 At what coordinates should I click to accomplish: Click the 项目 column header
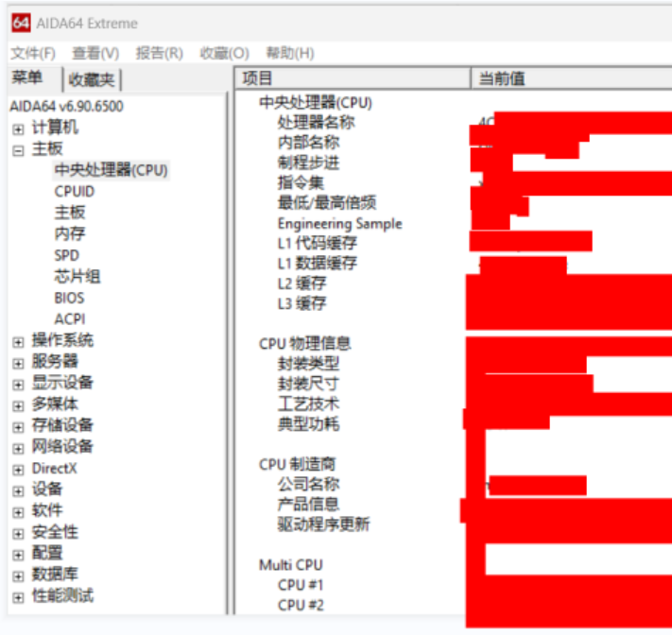[353, 78]
